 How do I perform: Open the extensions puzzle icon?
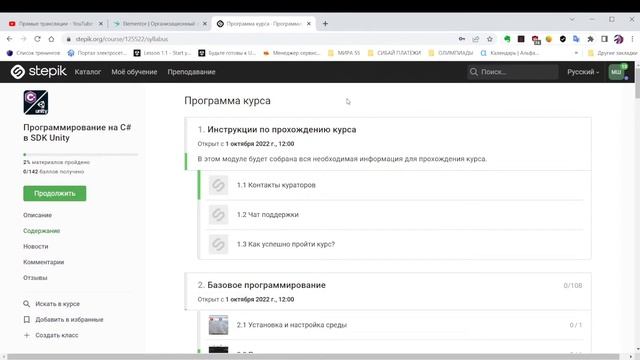[590, 39]
